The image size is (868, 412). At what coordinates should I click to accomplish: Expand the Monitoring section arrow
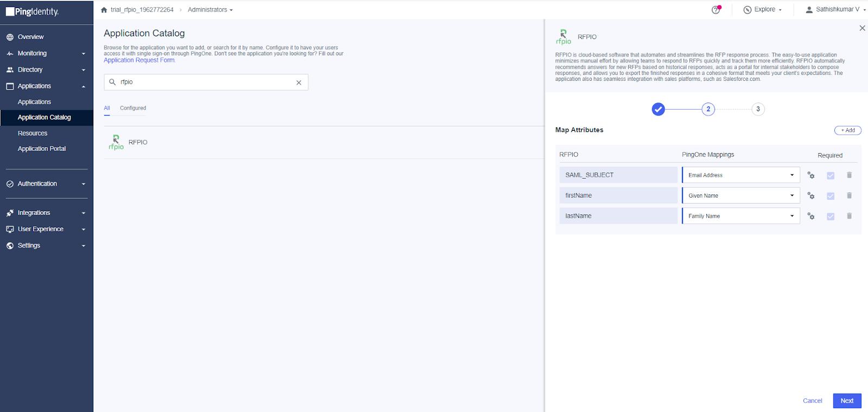coord(84,54)
